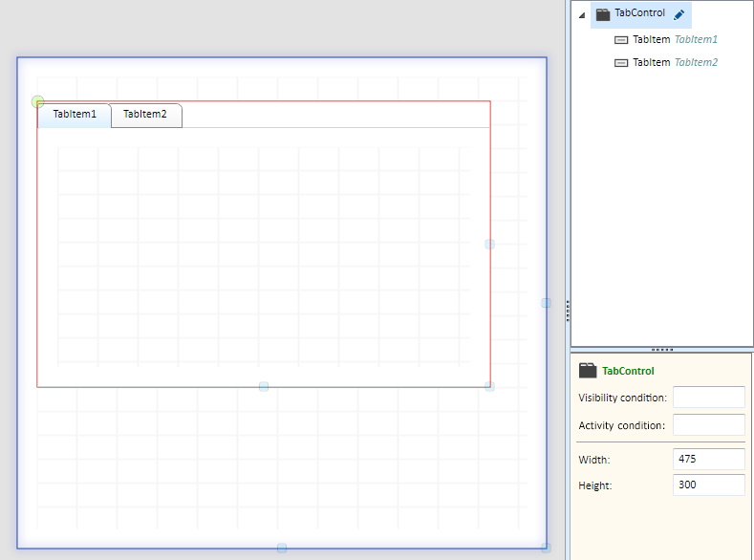Click the Activity condition label

[x=622, y=425]
